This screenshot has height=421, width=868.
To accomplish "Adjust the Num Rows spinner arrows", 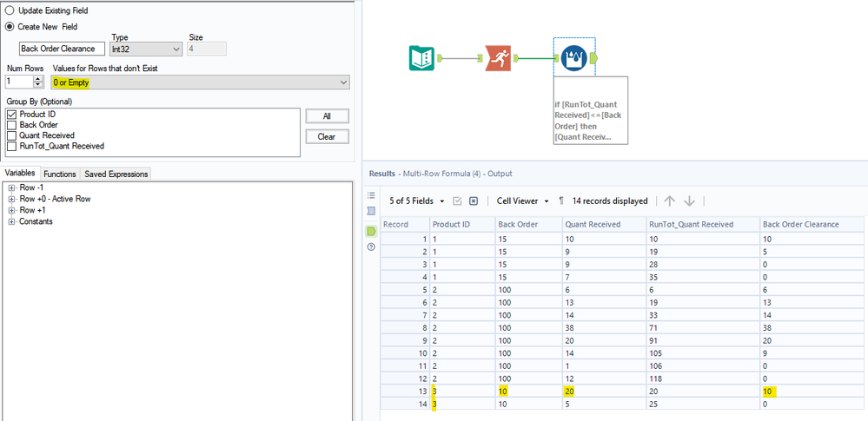I will tap(38, 82).
